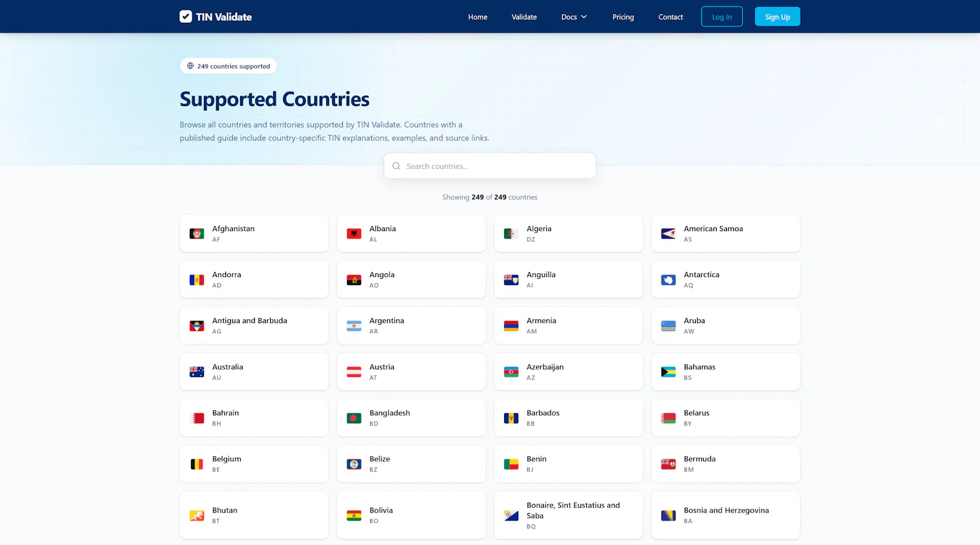Click the Australia flag icon

(x=197, y=372)
